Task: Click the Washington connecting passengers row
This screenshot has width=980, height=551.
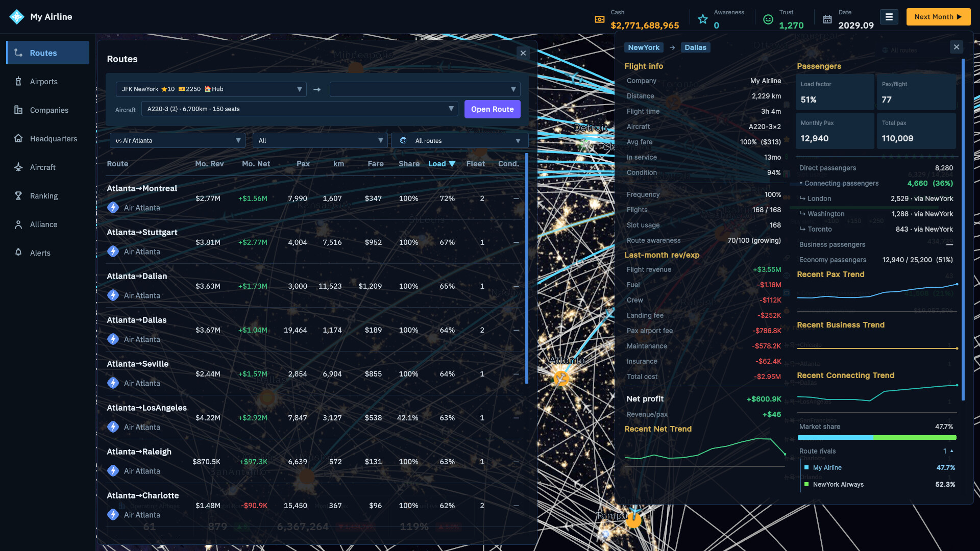Action: pyautogui.click(x=876, y=214)
